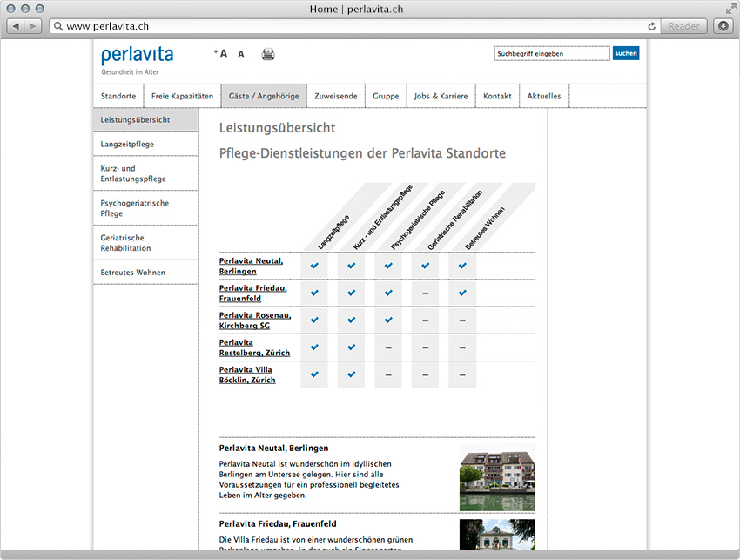Click the Kurz- und Entlastungspflege checkmark for Villa Böcklin
This screenshot has width=740, height=560.
point(351,374)
